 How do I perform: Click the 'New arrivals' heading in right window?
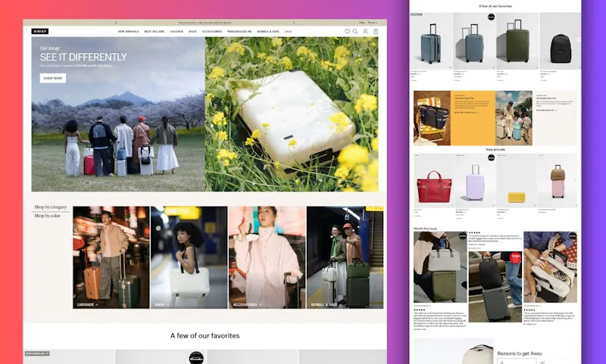tap(495, 149)
